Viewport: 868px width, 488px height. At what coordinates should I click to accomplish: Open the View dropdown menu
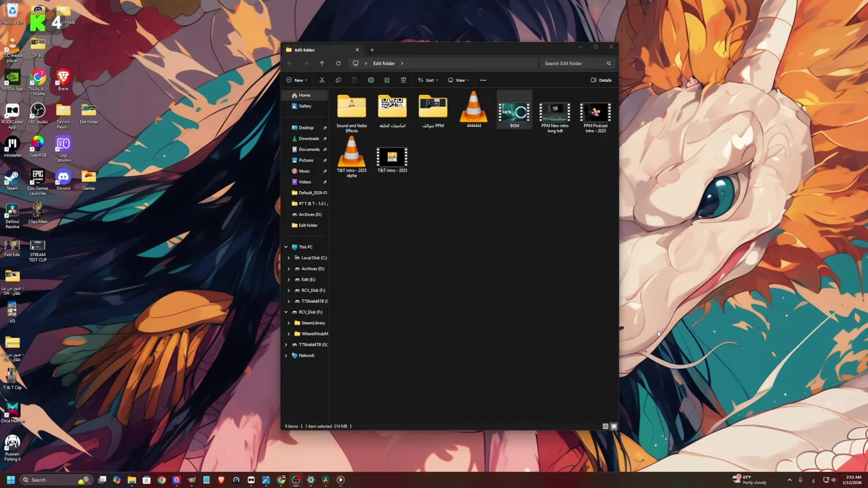click(458, 80)
